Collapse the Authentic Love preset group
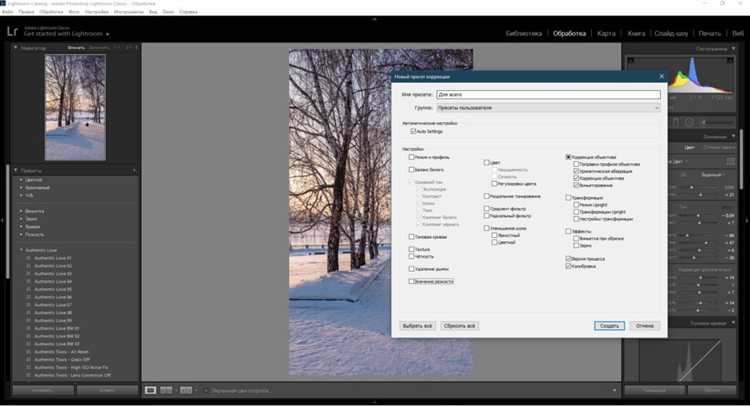750x406 pixels. [x=22, y=250]
